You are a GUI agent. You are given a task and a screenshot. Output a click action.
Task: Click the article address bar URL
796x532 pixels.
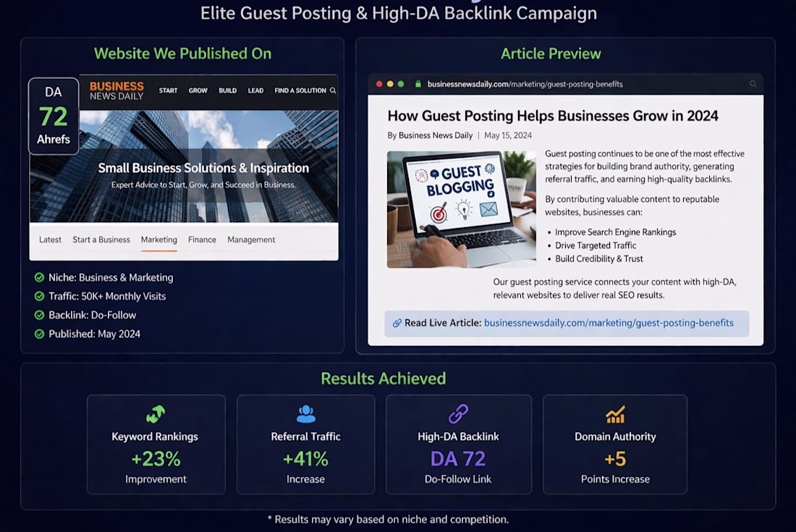click(525, 84)
